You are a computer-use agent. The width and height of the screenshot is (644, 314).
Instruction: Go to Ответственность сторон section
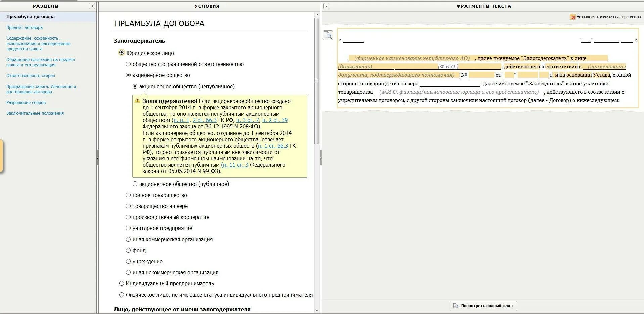(x=31, y=76)
